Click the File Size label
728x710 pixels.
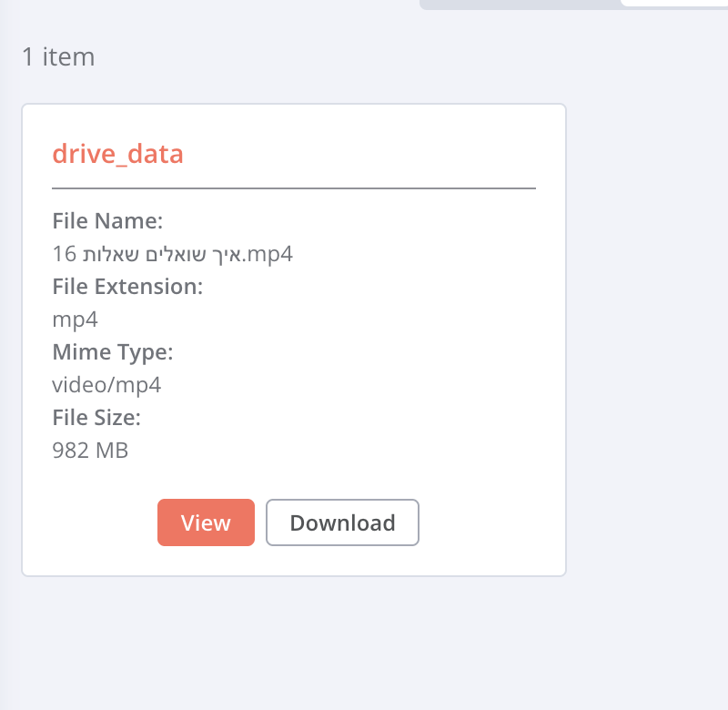coord(96,418)
